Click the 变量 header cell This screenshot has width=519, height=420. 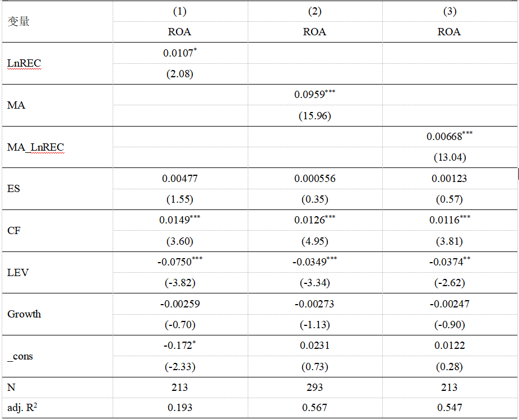pos(18,21)
